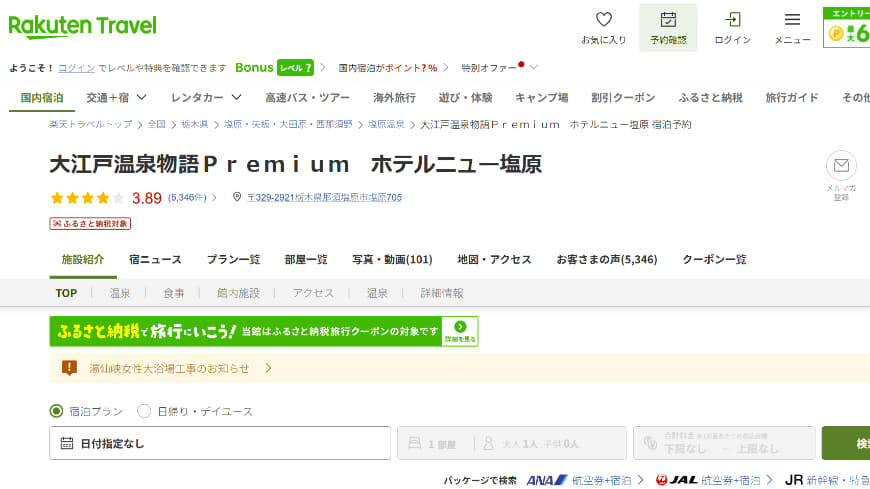Open the 地図・アクセス tab
Image resolution: width=870 pixels, height=489 pixels.
494,259
